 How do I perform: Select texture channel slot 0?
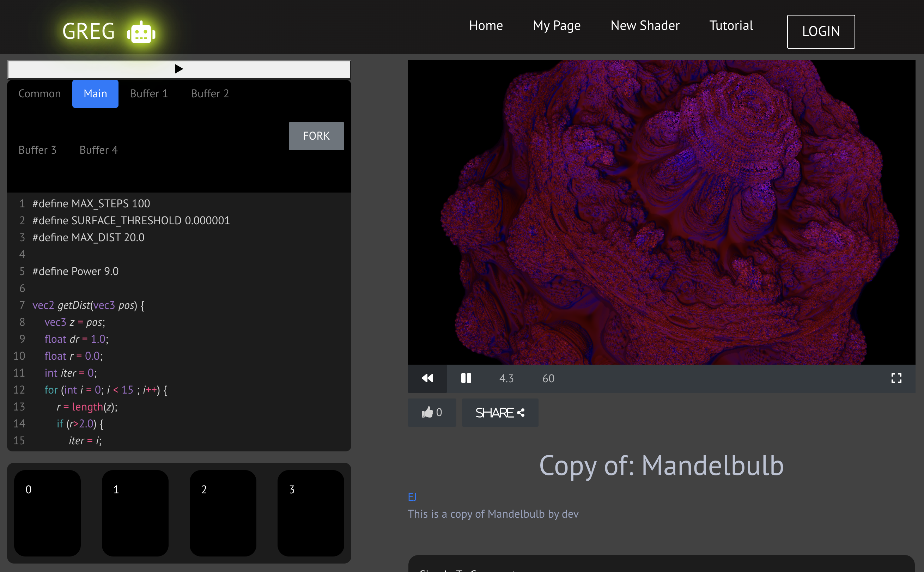coord(47,513)
